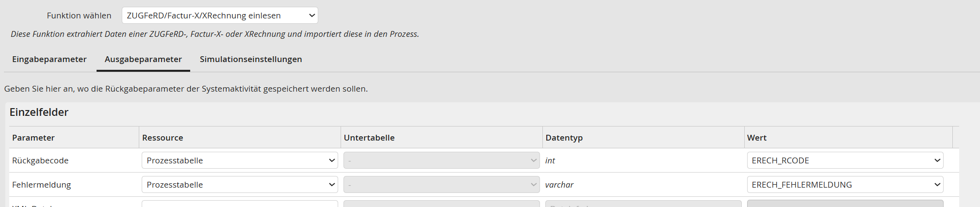The image size is (980, 207).
Task: Expand Ressource dropdown for Rückgabecode
Action: 240,160
